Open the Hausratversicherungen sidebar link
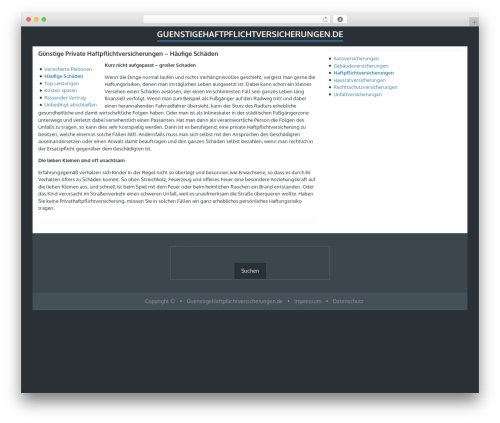500x423 pixels. [360, 80]
